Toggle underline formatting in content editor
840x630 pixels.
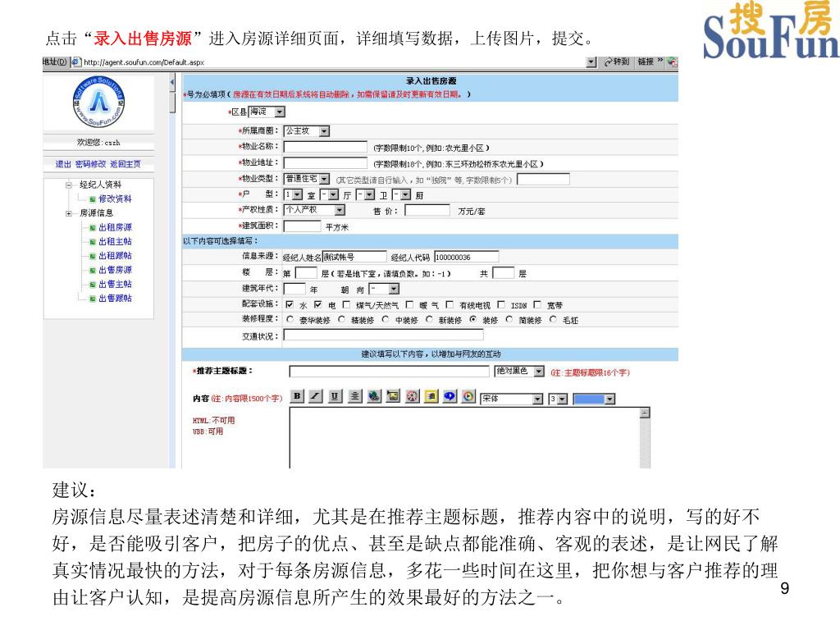pos(336,396)
